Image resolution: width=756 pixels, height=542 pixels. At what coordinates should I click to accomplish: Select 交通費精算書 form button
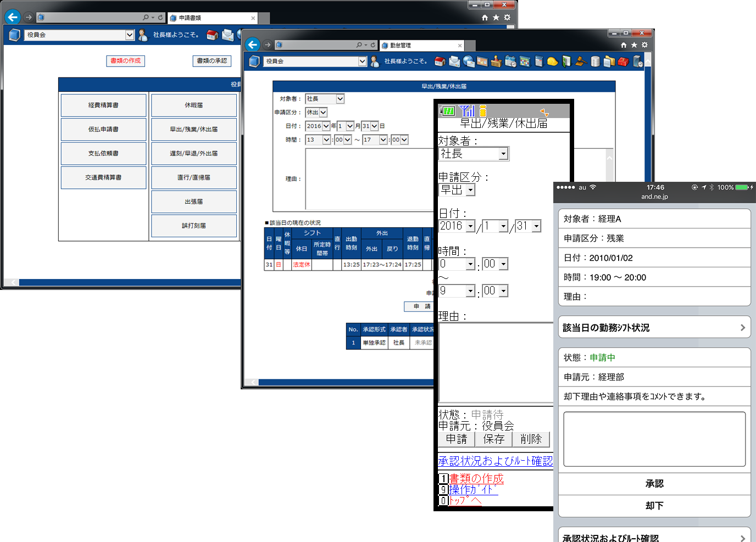103,177
